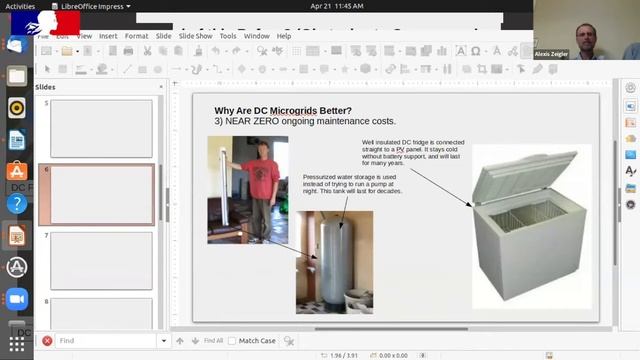Insert a chart with the Chart icon

click(442, 51)
